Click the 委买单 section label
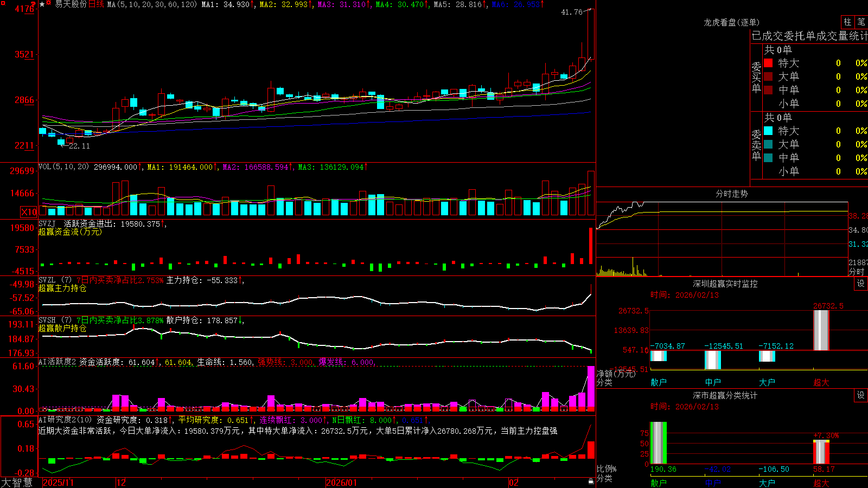Image resolution: width=868 pixels, height=488 pixels. (756, 77)
